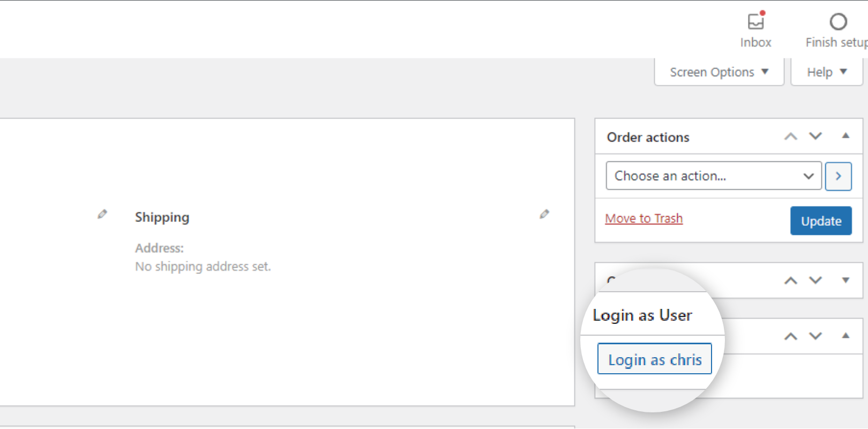This screenshot has width=868, height=429.
Task: Move the Login as User panel up
Action: [x=790, y=336]
